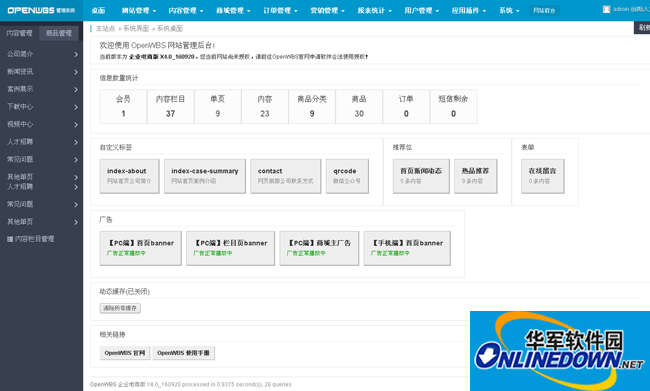Open the qrcode custom tag
The image size is (650, 391).
click(x=347, y=176)
